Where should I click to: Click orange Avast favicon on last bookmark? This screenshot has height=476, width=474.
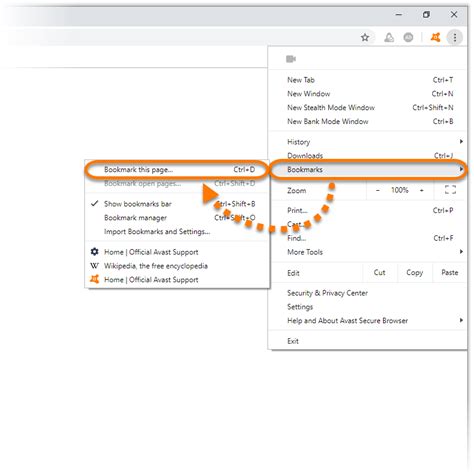click(x=94, y=279)
